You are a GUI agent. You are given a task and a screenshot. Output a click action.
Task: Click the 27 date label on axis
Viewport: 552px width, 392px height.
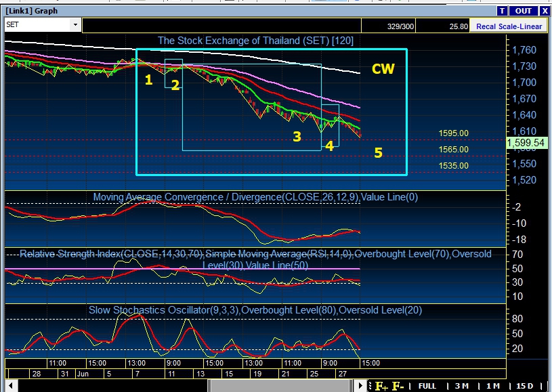pos(343,374)
